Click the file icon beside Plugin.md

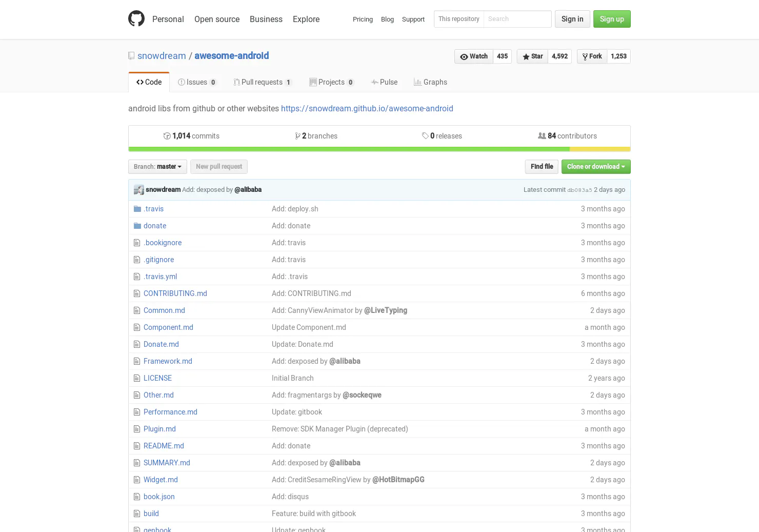(137, 429)
